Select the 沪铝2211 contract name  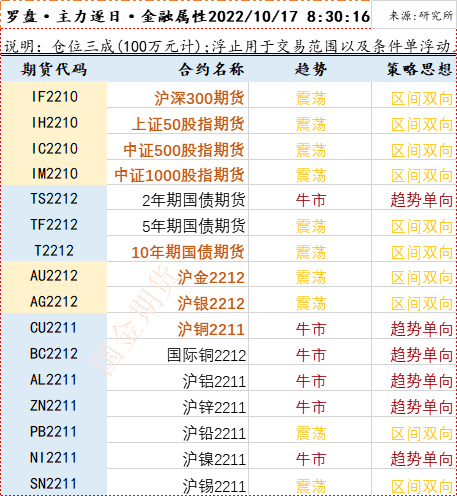[214, 382]
